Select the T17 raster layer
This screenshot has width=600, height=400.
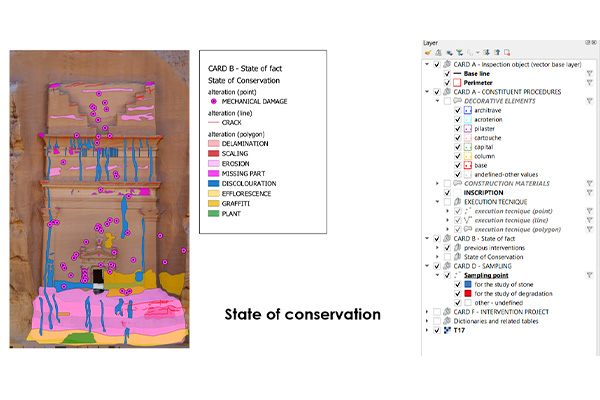click(459, 331)
